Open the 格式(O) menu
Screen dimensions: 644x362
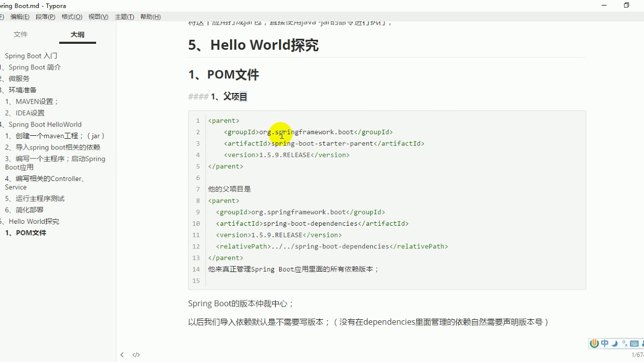point(71,17)
